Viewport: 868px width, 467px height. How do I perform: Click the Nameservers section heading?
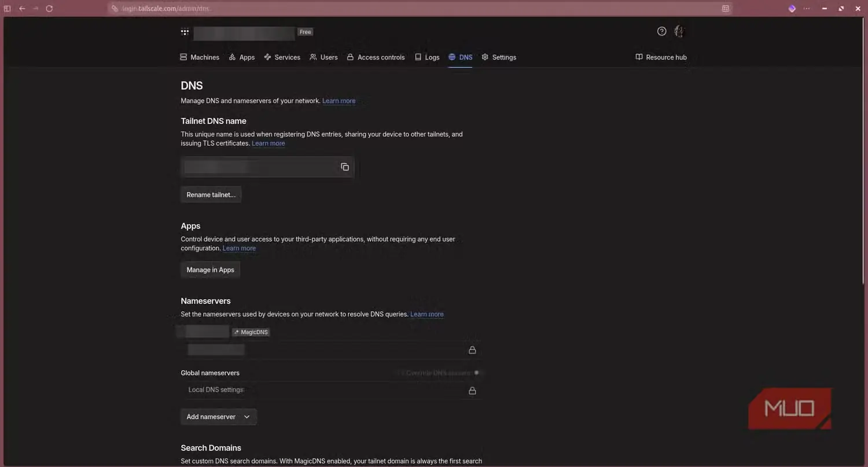point(205,301)
